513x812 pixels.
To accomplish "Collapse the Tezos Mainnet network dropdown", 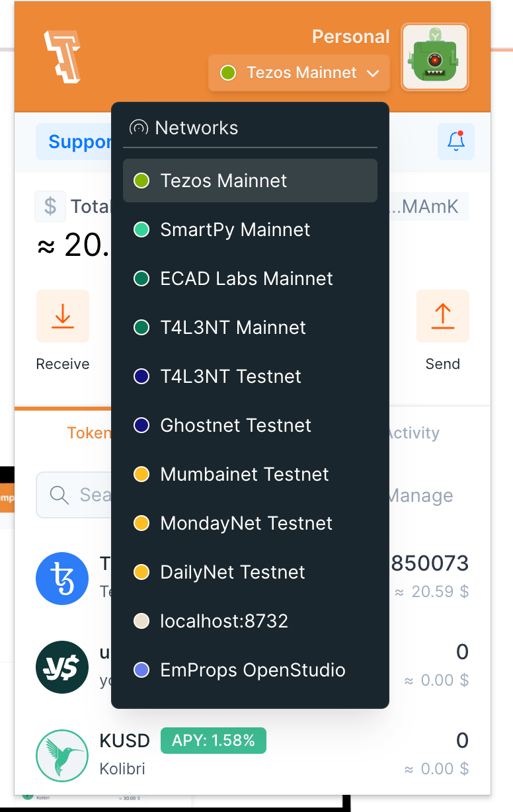I will [299, 73].
